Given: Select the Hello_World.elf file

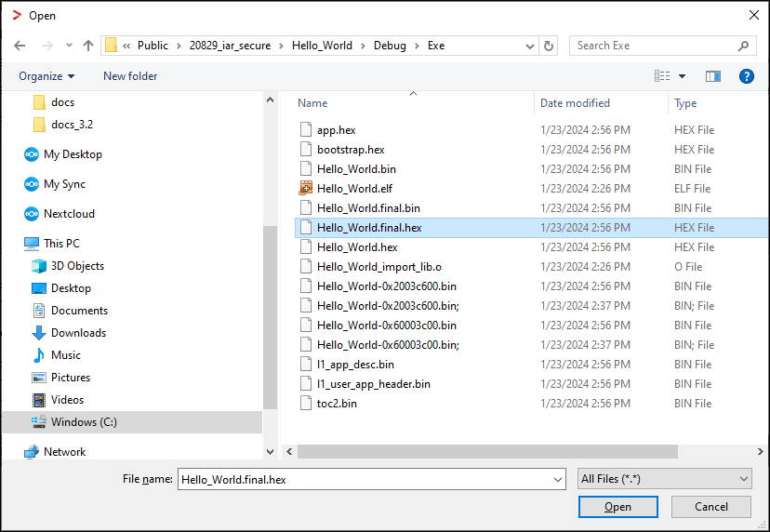Looking at the screenshot, I should pos(354,189).
